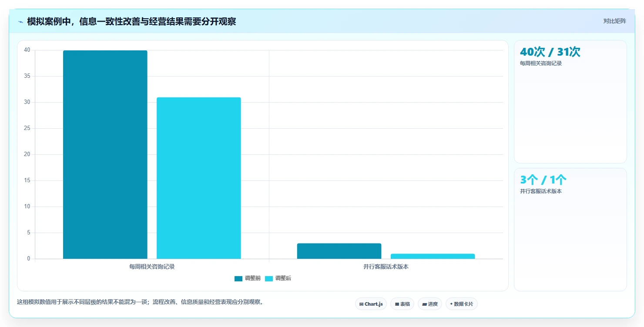Click the light cyan 调整后 legend swatch
The image size is (644, 327).
click(x=269, y=279)
